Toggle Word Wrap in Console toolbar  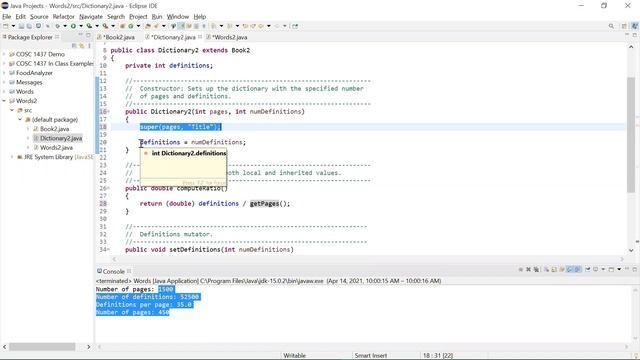point(562,269)
